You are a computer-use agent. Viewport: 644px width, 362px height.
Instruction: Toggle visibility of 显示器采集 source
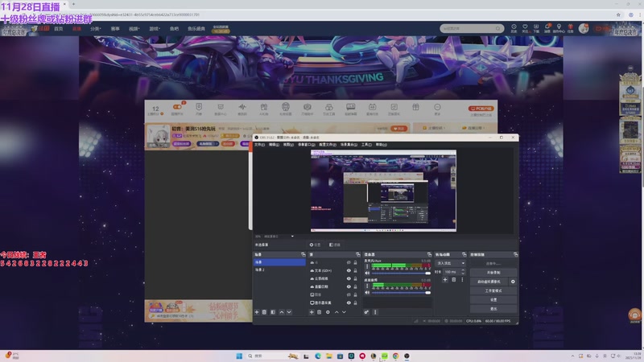click(349, 303)
